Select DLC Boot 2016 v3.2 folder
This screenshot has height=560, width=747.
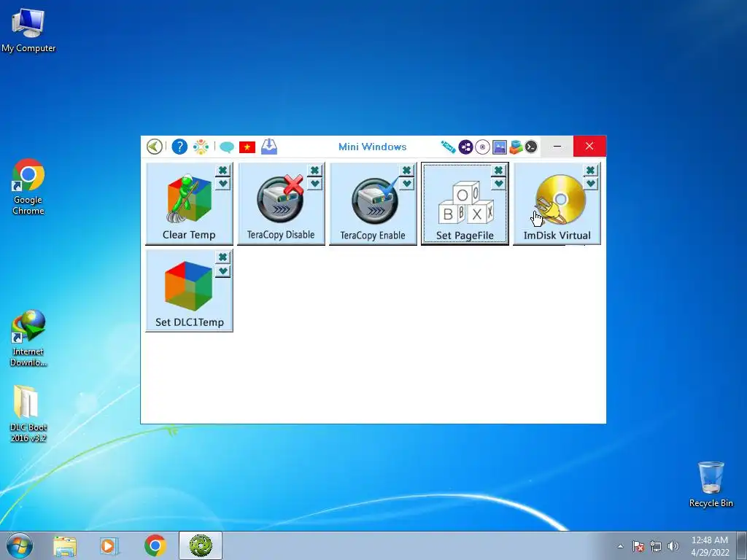[28, 413]
